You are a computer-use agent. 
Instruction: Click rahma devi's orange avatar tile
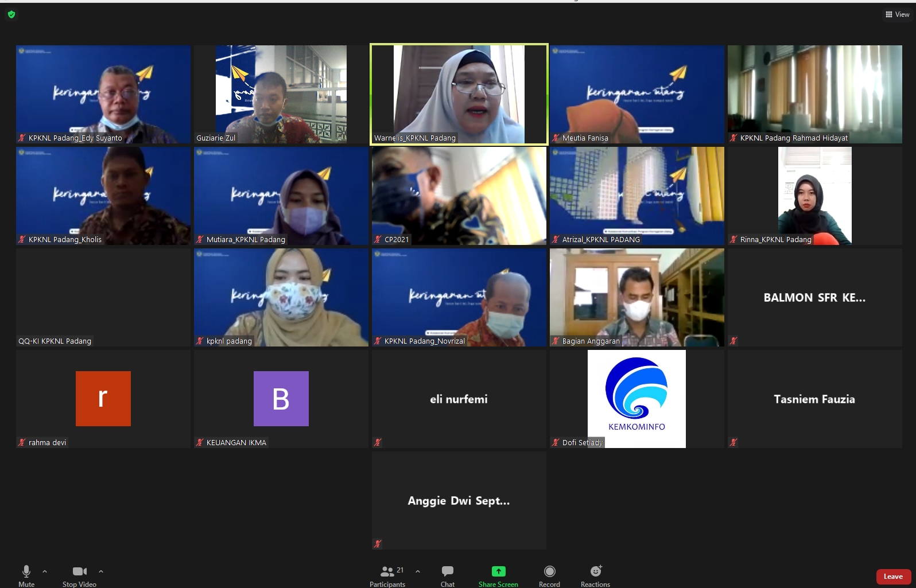(103, 398)
